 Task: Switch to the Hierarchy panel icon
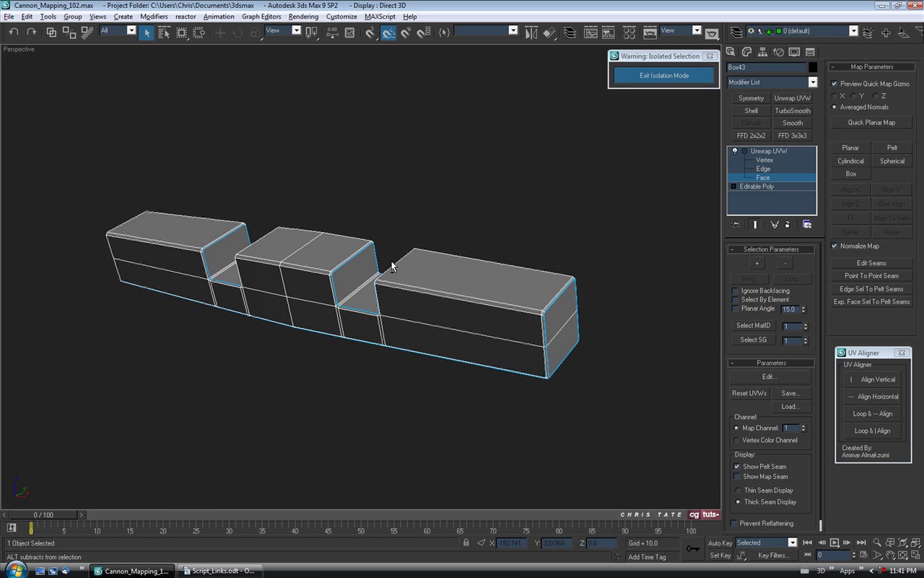(x=762, y=52)
